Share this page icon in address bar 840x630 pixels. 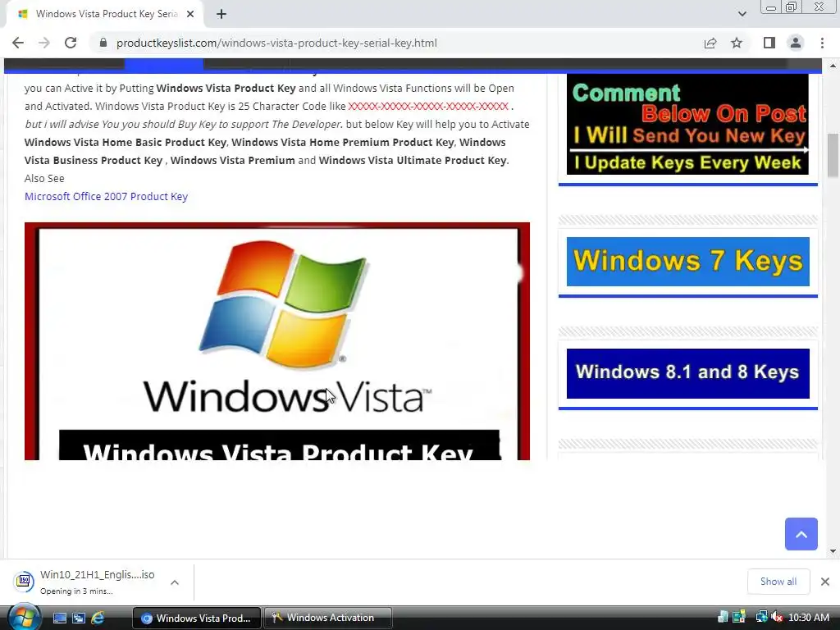710,43
